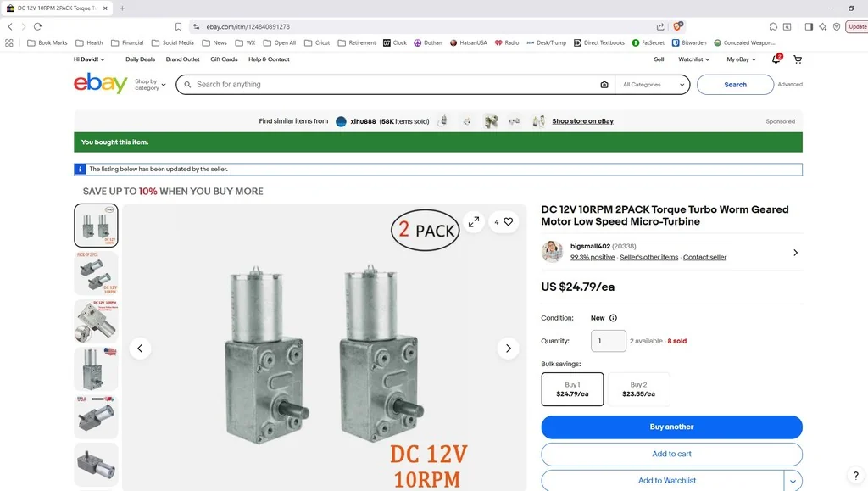Select the Buy 1 bulk savings option
Screen dimensions: 868x491
coord(572,389)
